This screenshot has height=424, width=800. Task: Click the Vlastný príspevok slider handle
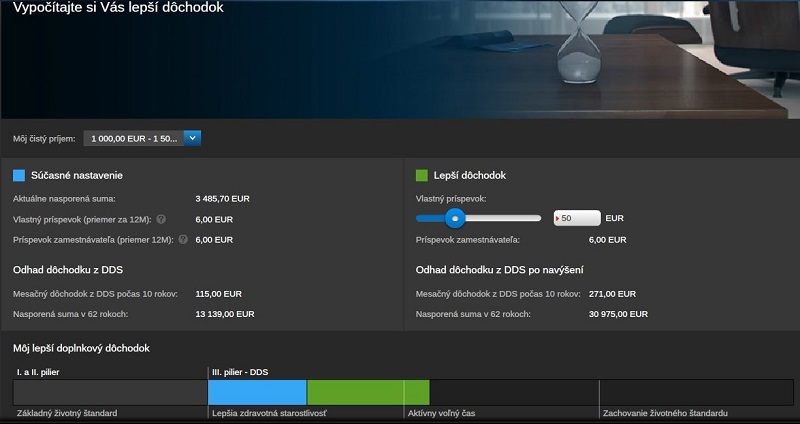[455, 218]
